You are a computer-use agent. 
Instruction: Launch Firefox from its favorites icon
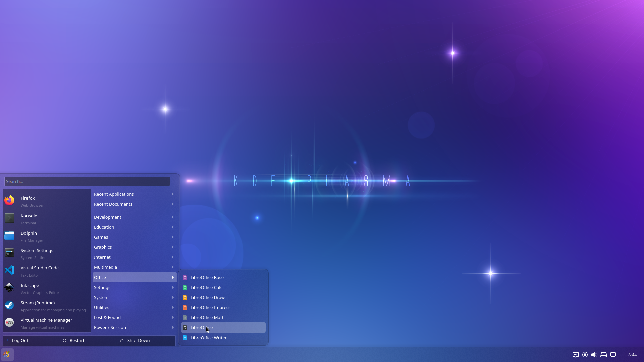point(9,200)
